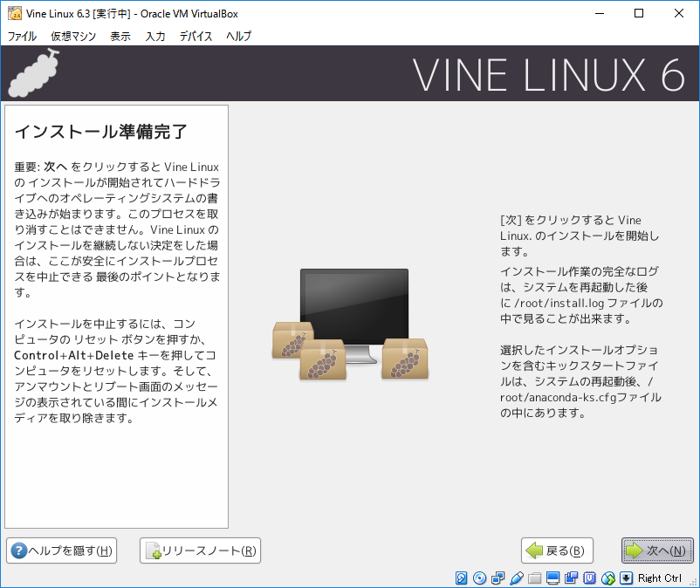Click the video capture status icon
The image size is (700, 588).
click(571, 578)
